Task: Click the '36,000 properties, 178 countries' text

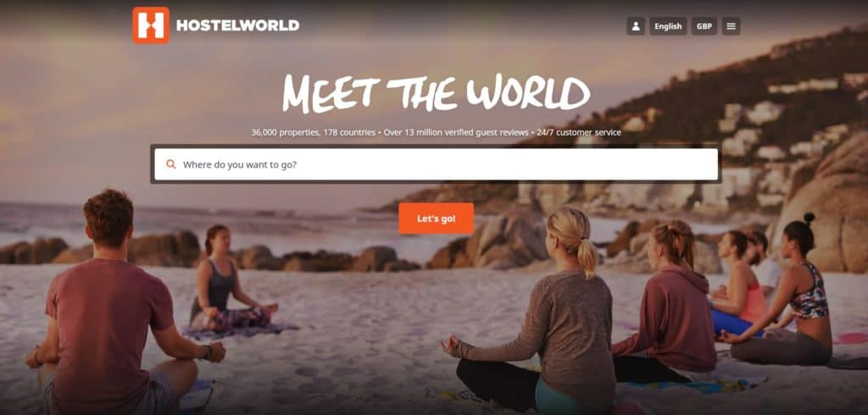Action: 314,133
